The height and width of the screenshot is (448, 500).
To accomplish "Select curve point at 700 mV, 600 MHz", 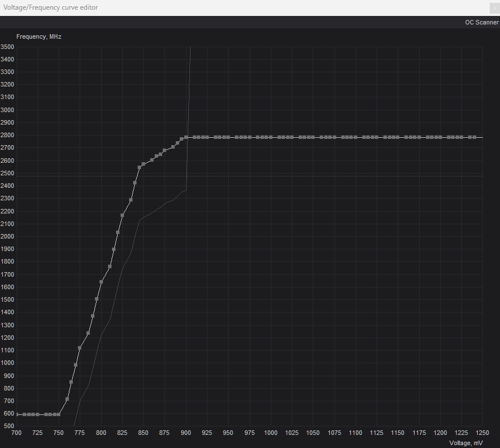I will pyautogui.click(x=17, y=414).
